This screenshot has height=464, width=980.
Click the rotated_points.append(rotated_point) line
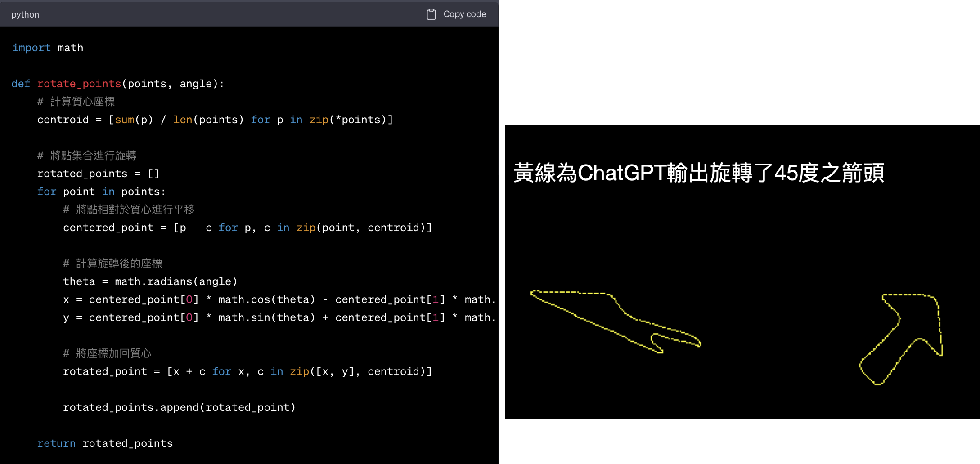click(x=179, y=407)
